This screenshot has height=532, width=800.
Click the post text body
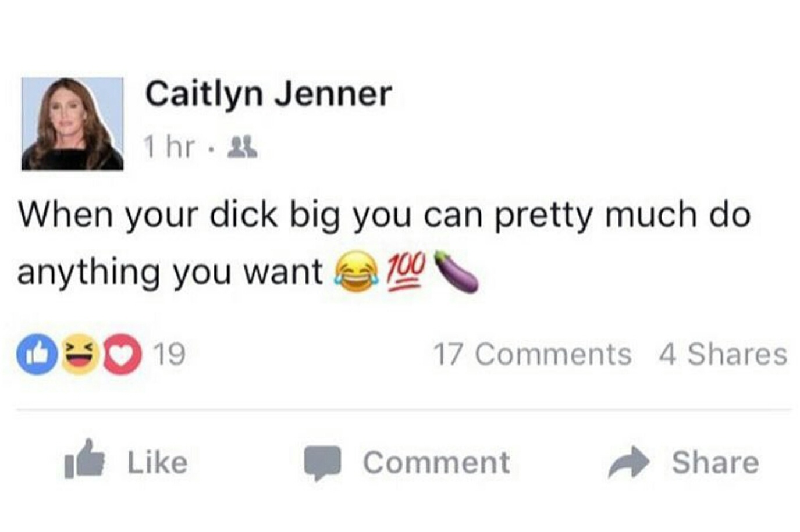(x=384, y=244)
